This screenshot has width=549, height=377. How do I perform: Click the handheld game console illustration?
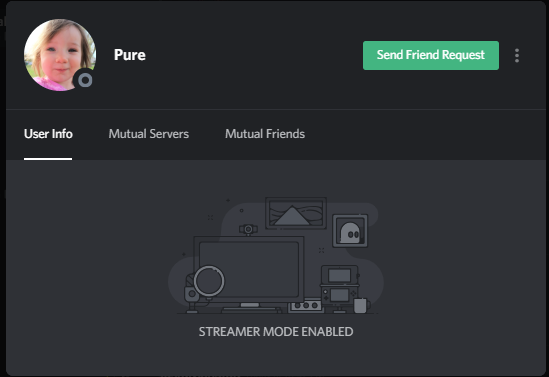pyautogui.click(x=340, y=285)
